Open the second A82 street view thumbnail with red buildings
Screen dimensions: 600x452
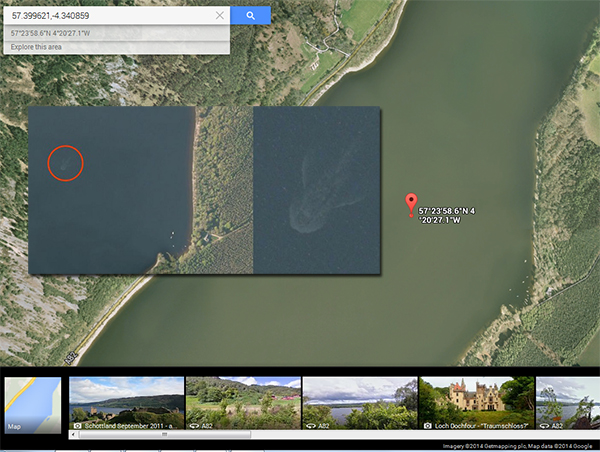tap(243, 403)
